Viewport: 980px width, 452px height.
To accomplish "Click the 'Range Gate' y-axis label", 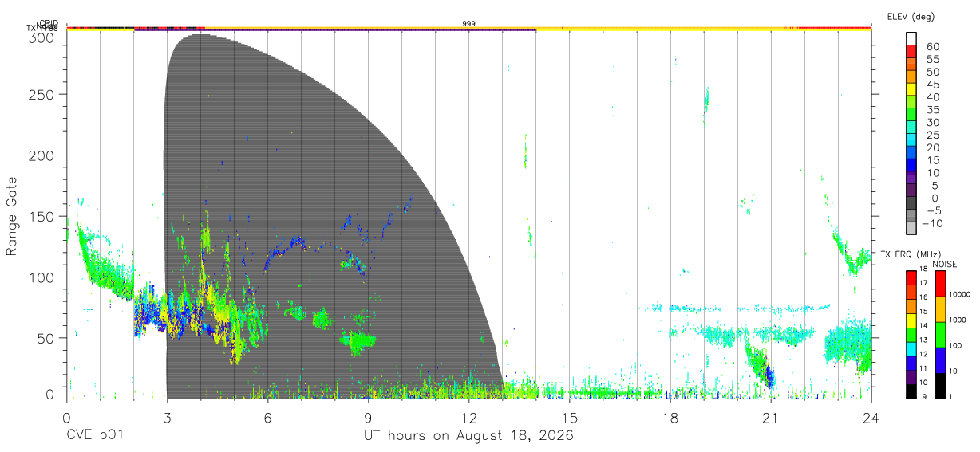I will point(12,217).
